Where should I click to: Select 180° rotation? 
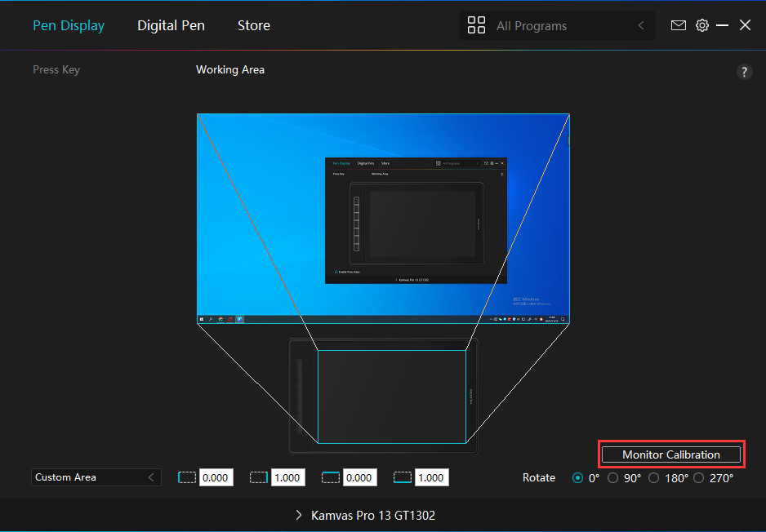[653, 478]
